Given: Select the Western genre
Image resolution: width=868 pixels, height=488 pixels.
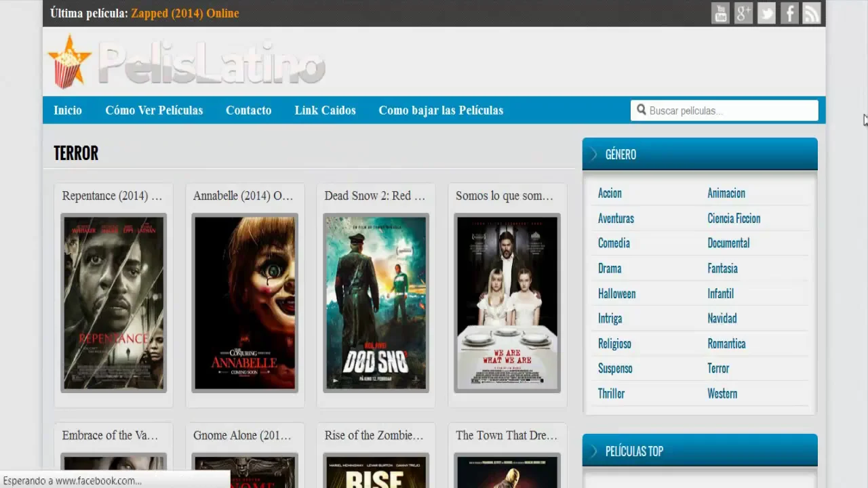Looking at the screenshot, I should tap(722, 393).
